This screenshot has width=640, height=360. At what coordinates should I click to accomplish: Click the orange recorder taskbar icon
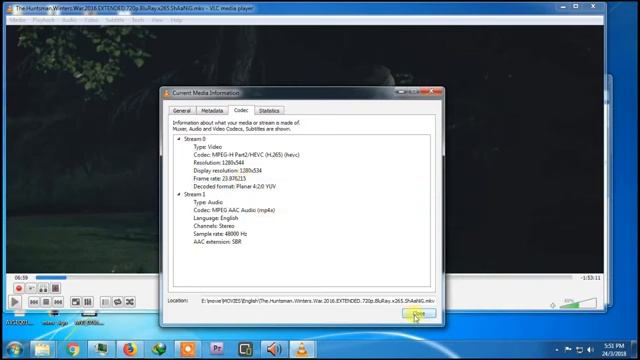(188, 349)
